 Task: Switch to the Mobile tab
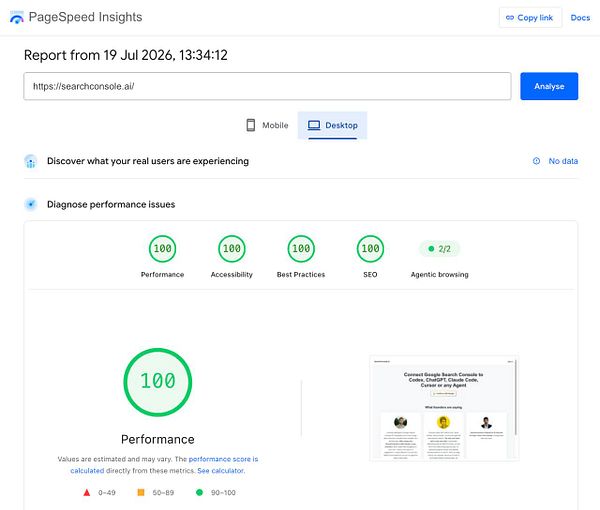coord(267,125)
